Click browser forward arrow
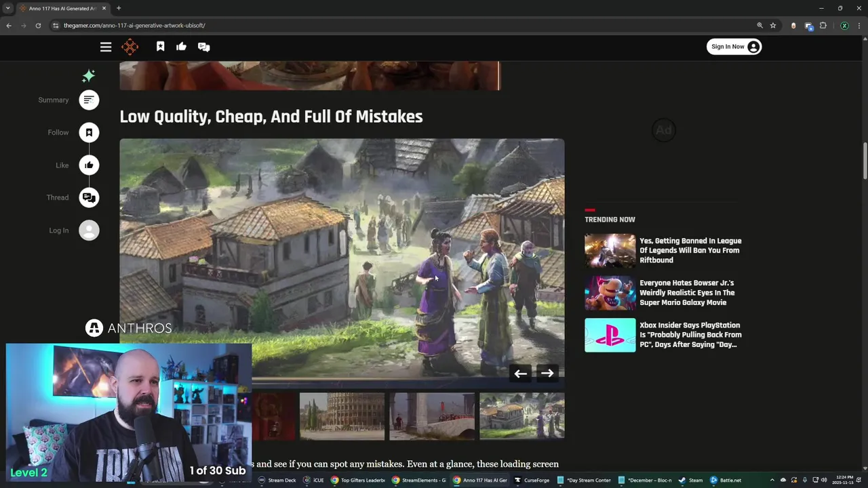Viewport: 868px width, 488px height. pyautogui.click(x=24, y=25)
